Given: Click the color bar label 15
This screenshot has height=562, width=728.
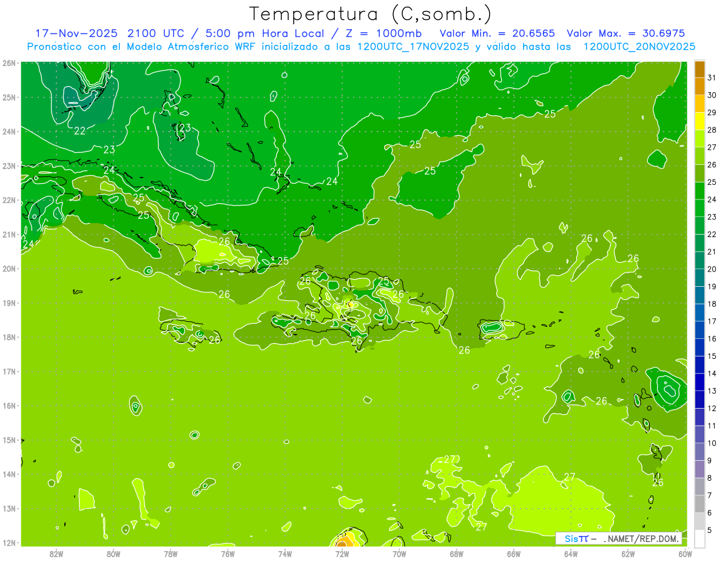Looking at the screenshot, I should 712,356.
